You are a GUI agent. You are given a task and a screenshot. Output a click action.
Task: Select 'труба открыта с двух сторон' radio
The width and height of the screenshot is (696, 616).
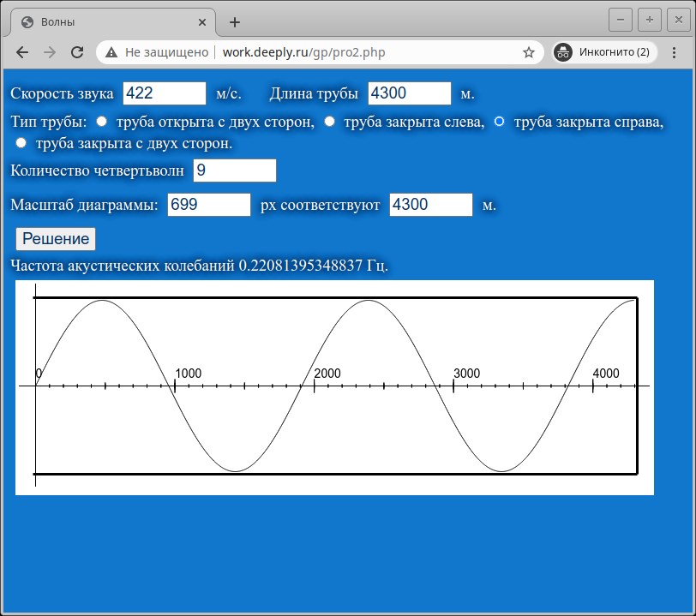pyautogui.click(x=102, y=121)
